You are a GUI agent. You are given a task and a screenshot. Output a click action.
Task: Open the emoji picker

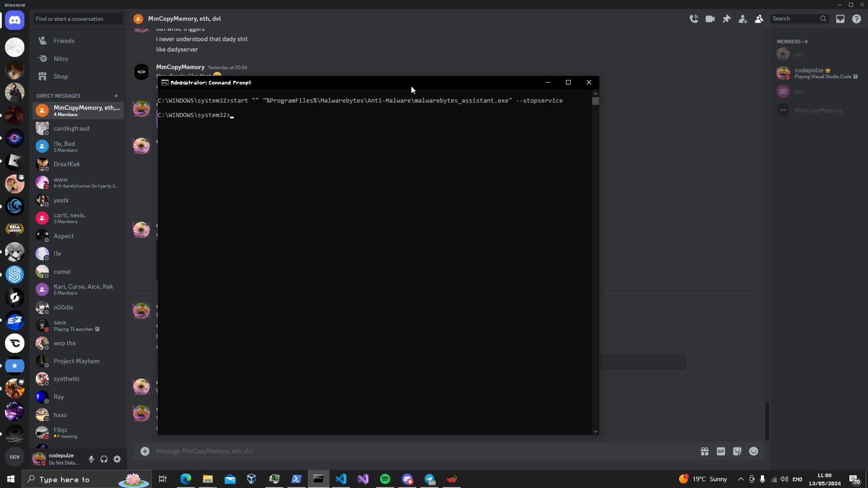(753, 451)
